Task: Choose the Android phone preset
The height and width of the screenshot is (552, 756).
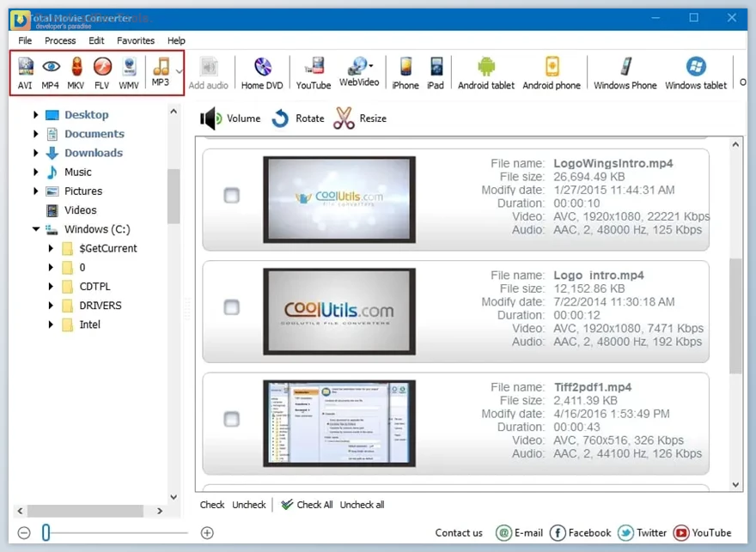Action: tap(552, 73)
